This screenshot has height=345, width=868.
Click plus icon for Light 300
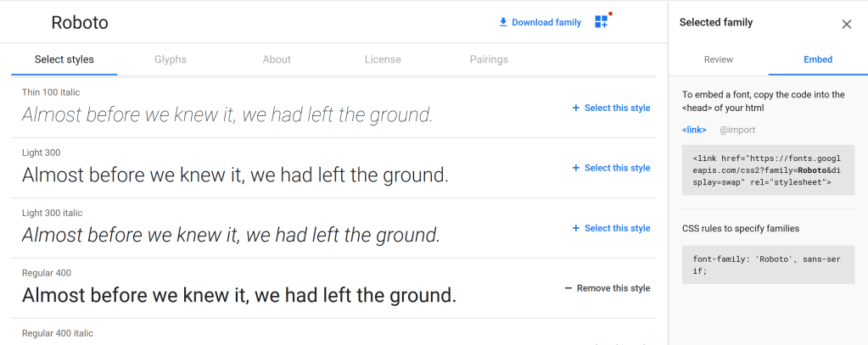576,169
